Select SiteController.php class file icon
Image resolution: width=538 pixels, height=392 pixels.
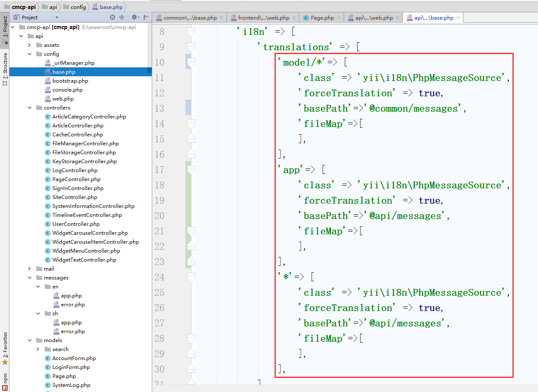48,197
